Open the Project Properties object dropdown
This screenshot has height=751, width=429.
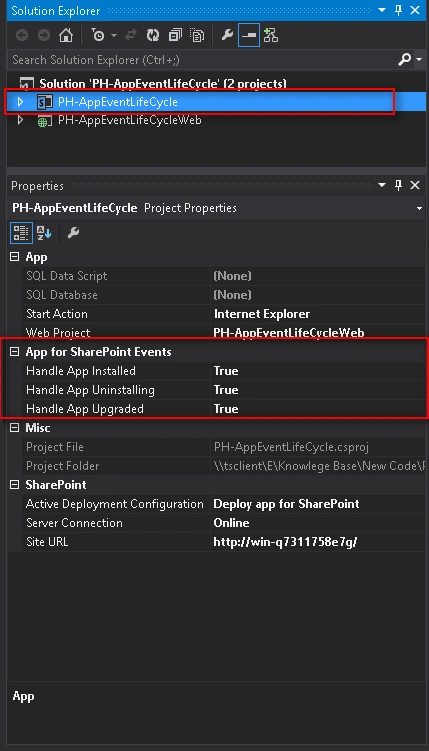click(419, 208)
